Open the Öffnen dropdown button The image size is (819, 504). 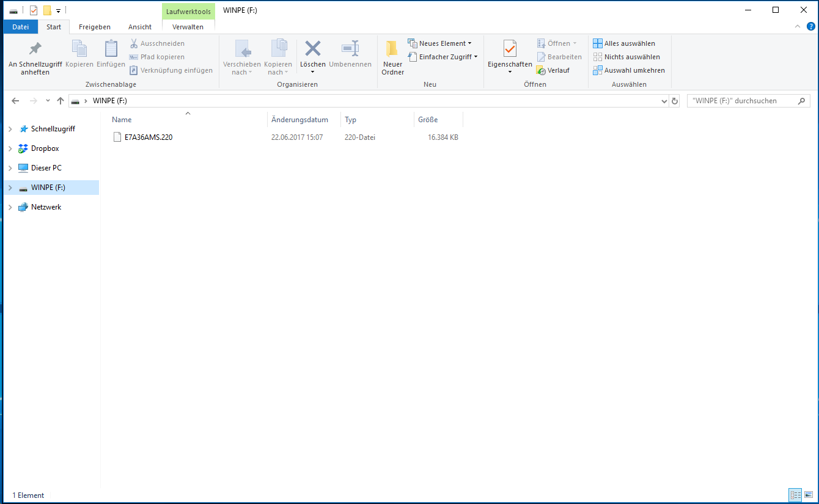557,43
